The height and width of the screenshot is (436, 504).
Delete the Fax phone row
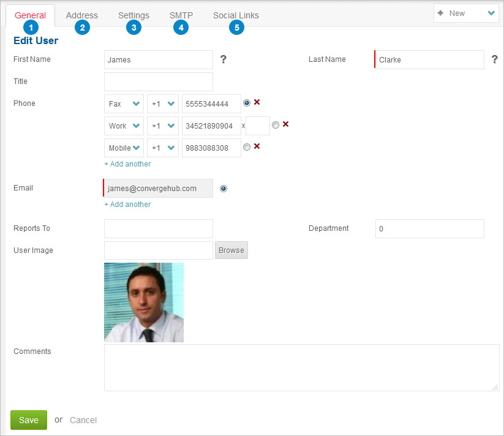(257, 102)
